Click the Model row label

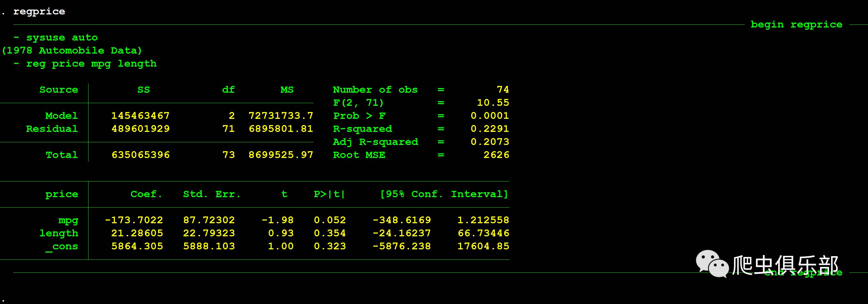pyautogui.click(x=61, y=116)
